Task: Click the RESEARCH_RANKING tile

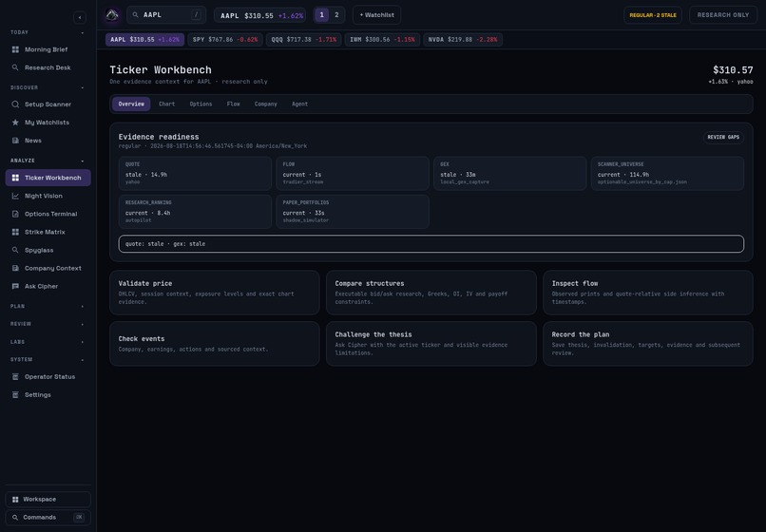Action: pos(195,212)
